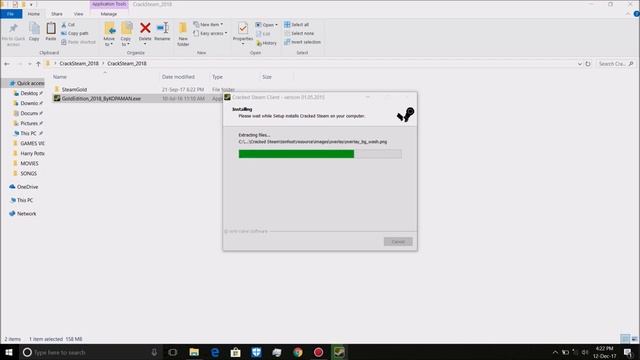Click the taskbar search box

91,352
